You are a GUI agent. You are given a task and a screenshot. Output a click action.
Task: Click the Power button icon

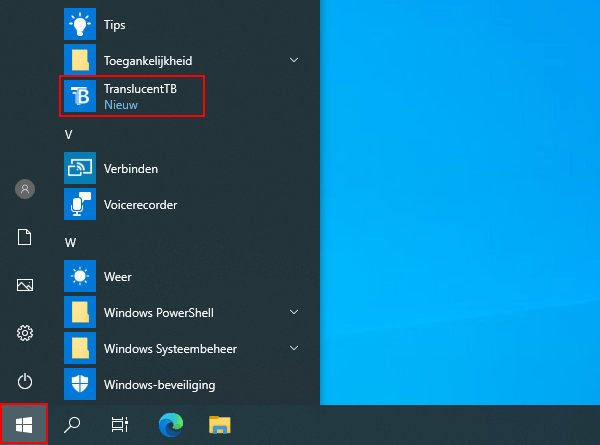(x=25, y=381)
